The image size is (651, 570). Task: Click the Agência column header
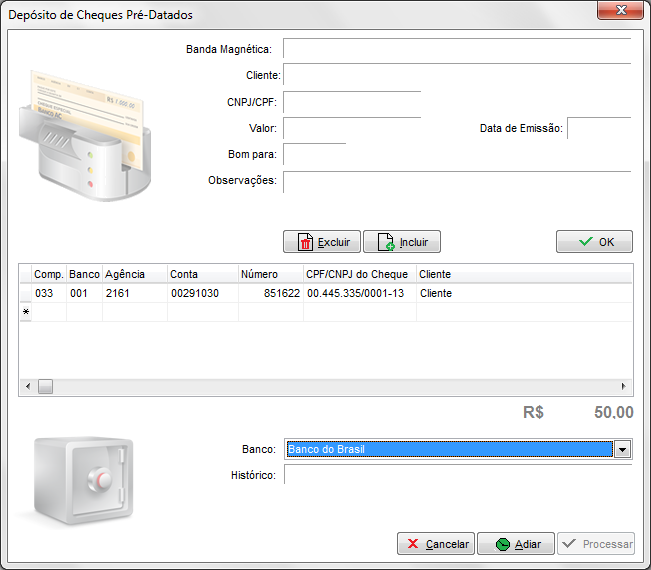point(133,274)
